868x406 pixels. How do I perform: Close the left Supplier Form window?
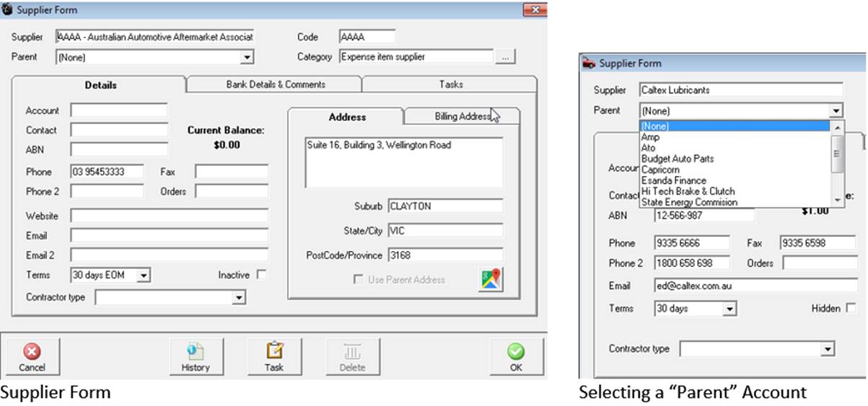point(534,10)
